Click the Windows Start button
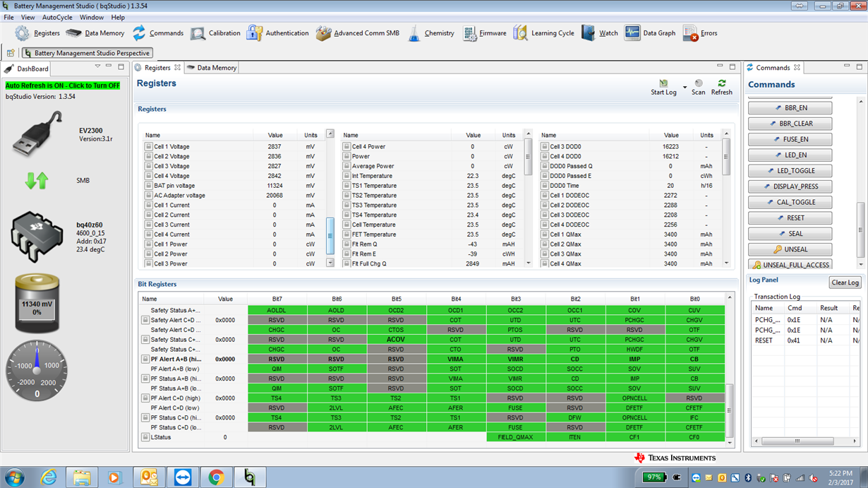Image resolution: width=868 pixels, height=488 pixels. [14, 477]
